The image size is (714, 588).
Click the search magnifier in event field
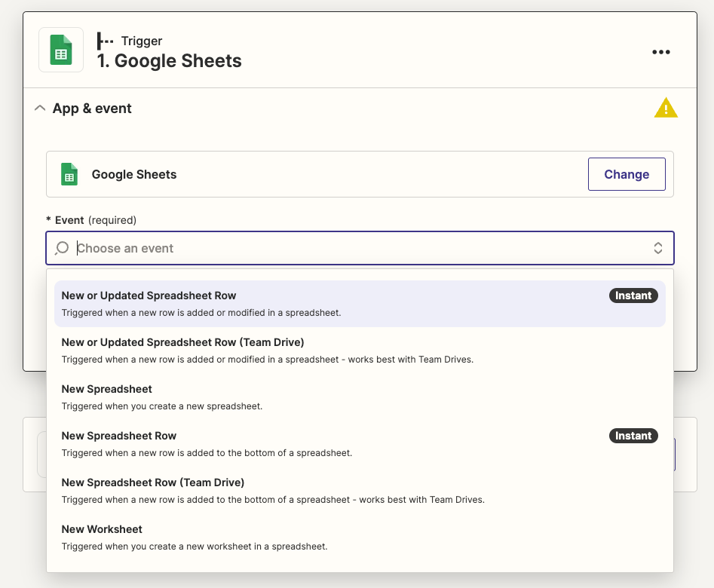coord(63,248)
